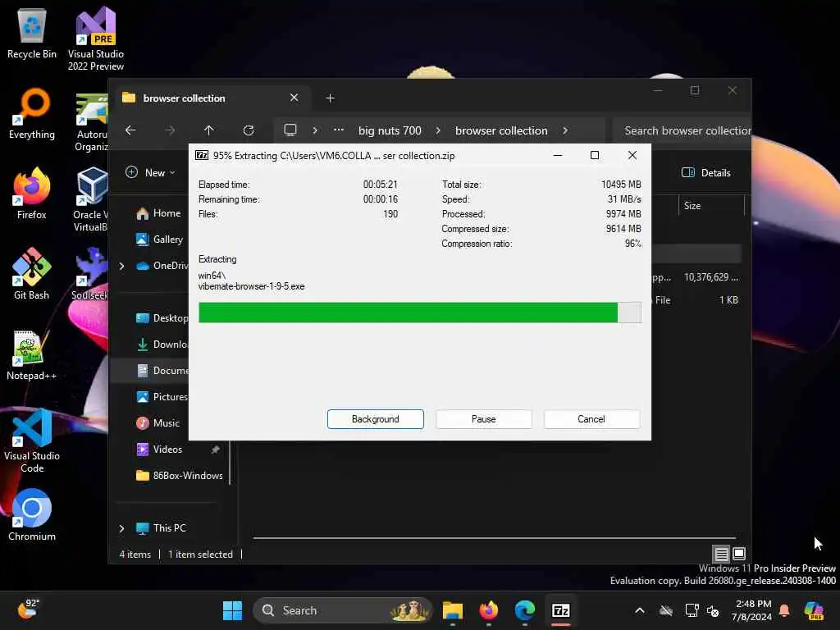Click Explorer horizontal scrollbar
This screenshot has width=840, height=630.
(494, 537)
